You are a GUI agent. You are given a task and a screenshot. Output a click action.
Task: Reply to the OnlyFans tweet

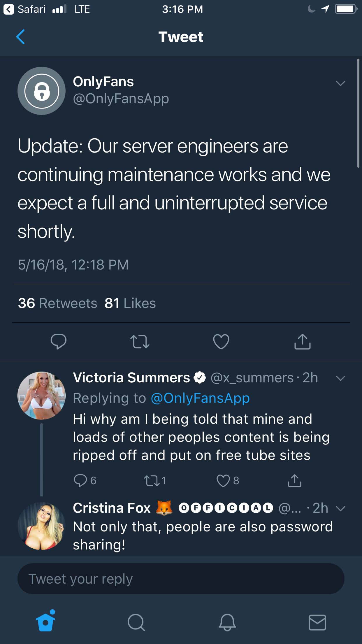coord(58,341)
